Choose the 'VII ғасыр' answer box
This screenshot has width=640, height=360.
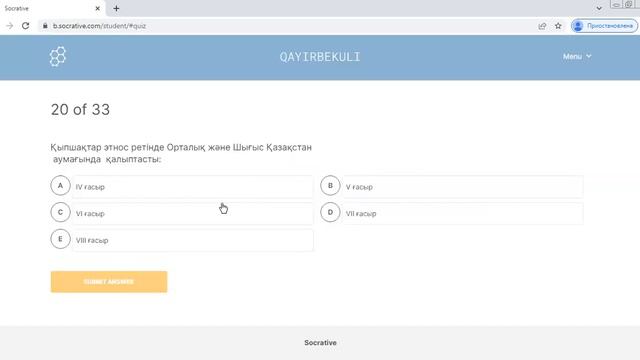(463, 213)
